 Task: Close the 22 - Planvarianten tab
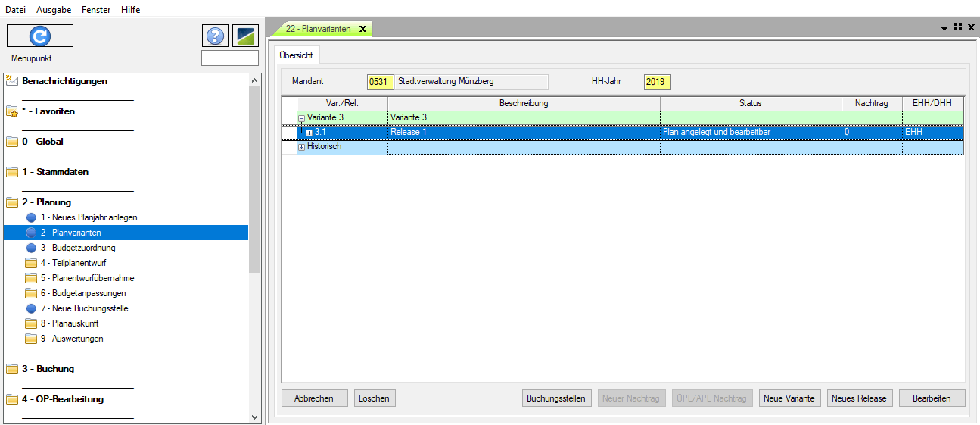[362, 29]
